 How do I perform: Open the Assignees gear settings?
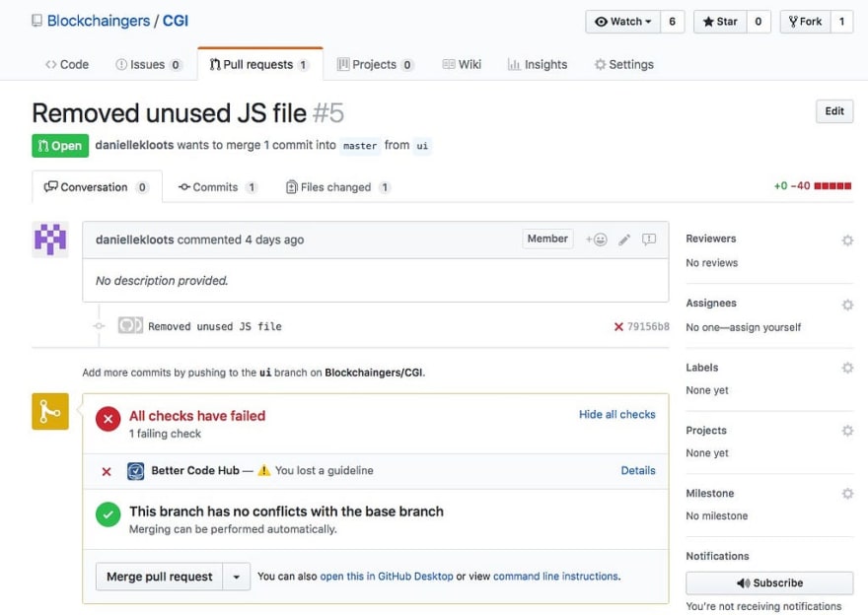(847, 305)
